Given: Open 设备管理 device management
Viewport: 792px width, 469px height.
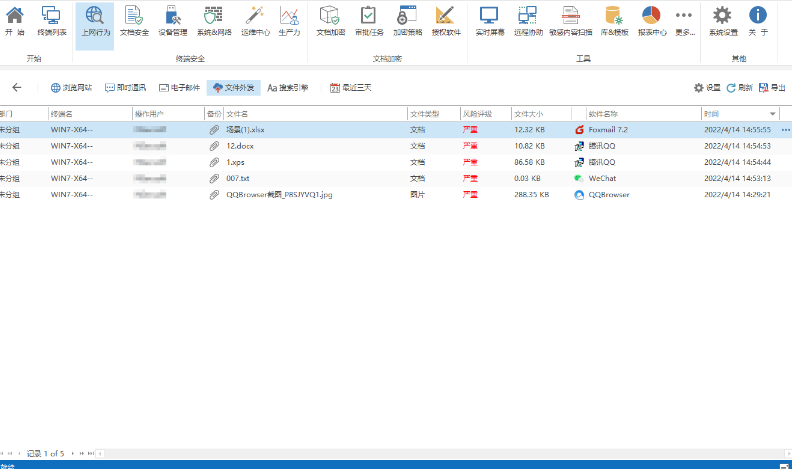Looking at the screenshot, I should coord(172,21).
